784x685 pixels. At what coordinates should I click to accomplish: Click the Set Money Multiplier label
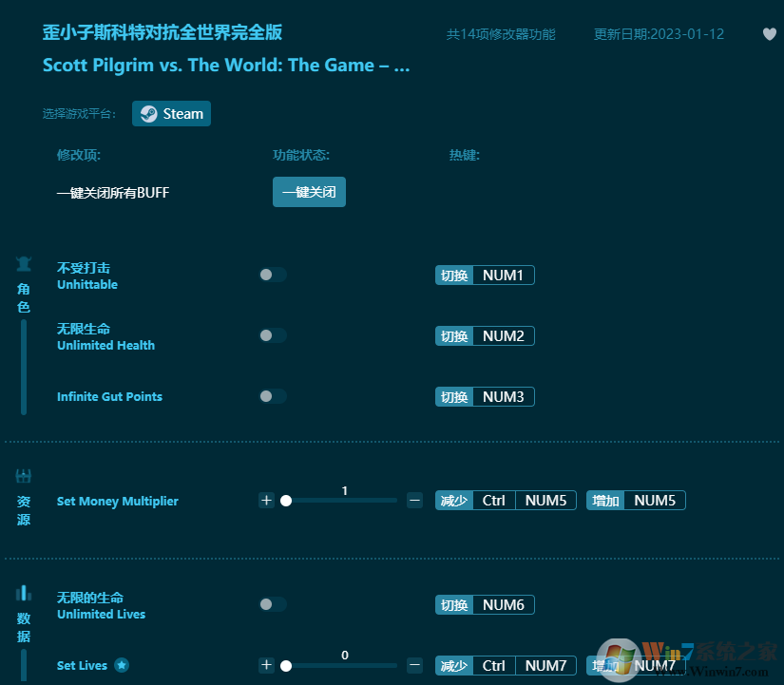(118, 501)
